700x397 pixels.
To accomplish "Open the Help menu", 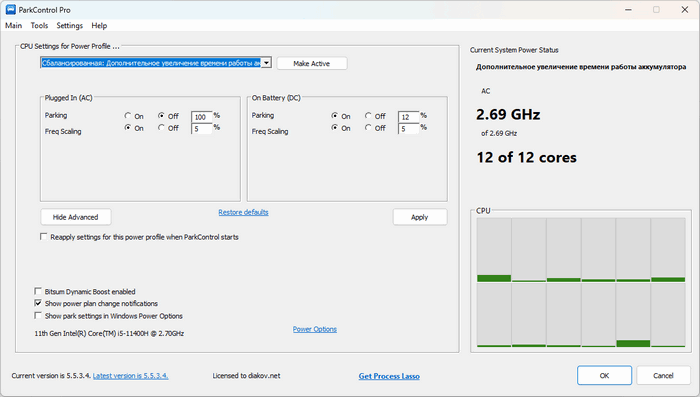I will 99,25.
